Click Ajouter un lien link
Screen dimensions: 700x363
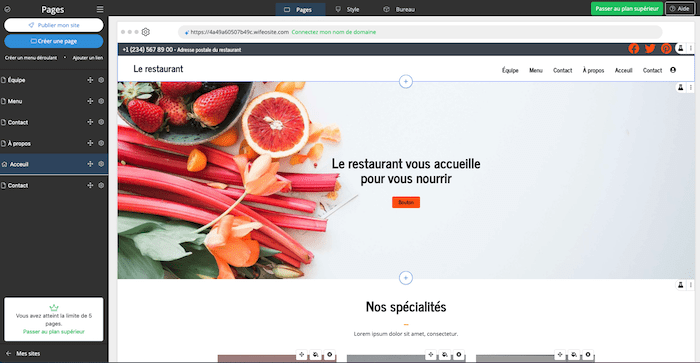point(88,58)
